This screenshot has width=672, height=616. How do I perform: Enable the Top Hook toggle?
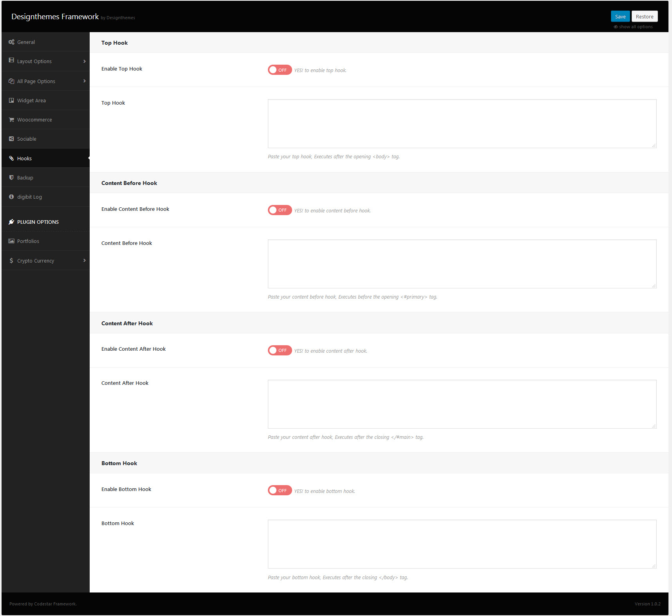click(x=280, y=70)
